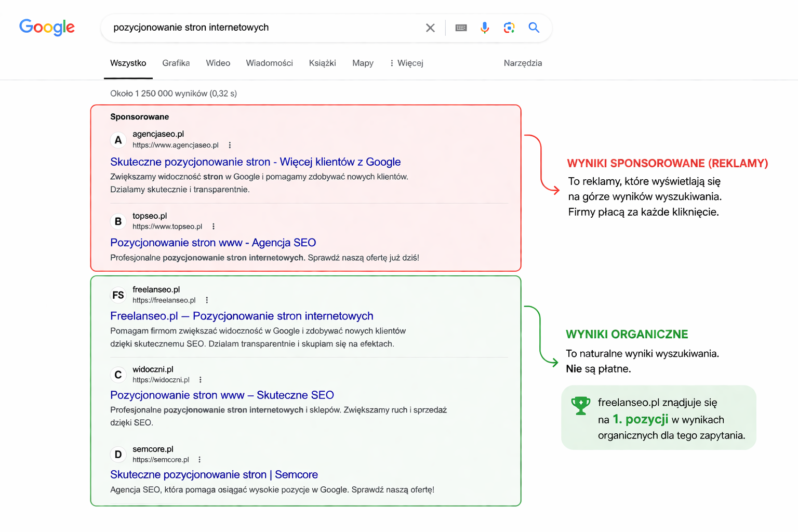
Task: Click the semcore.pl site name
Action: 153,449
